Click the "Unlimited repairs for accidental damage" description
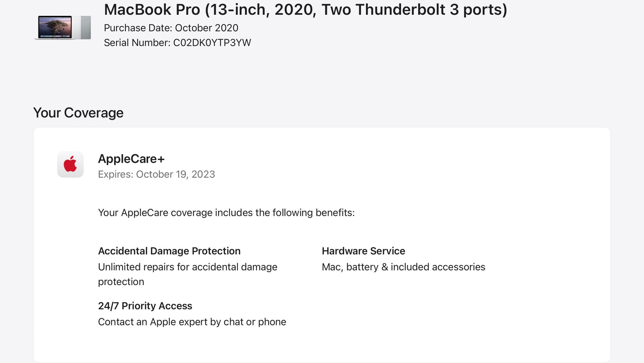The height and width of the screenshot is (363, 644). (188, 267)
